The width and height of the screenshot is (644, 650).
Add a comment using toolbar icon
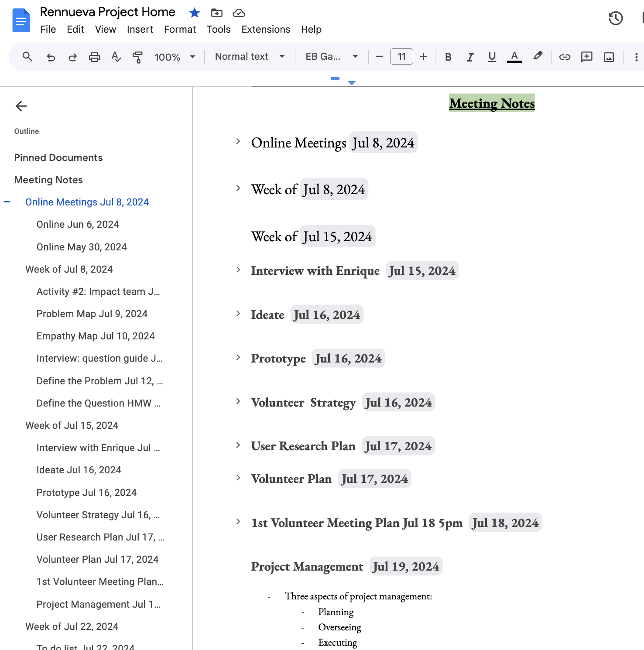[586, 57]
